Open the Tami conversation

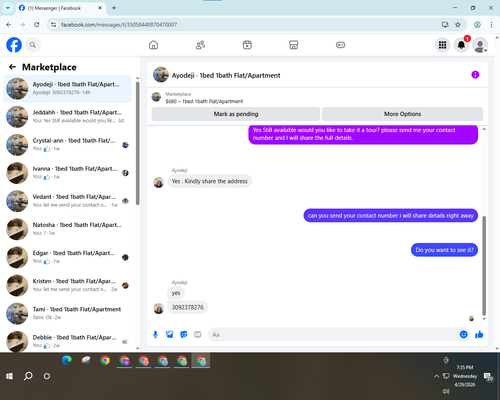pos(67,313)
